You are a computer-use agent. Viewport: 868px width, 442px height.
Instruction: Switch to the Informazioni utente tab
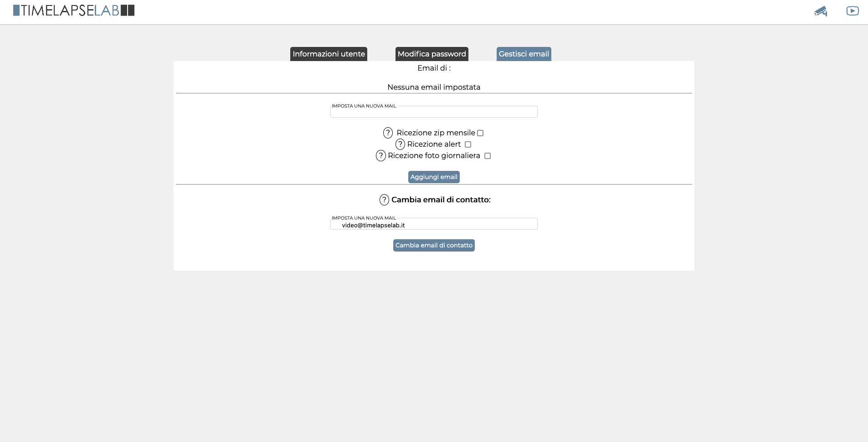(329, 54)
